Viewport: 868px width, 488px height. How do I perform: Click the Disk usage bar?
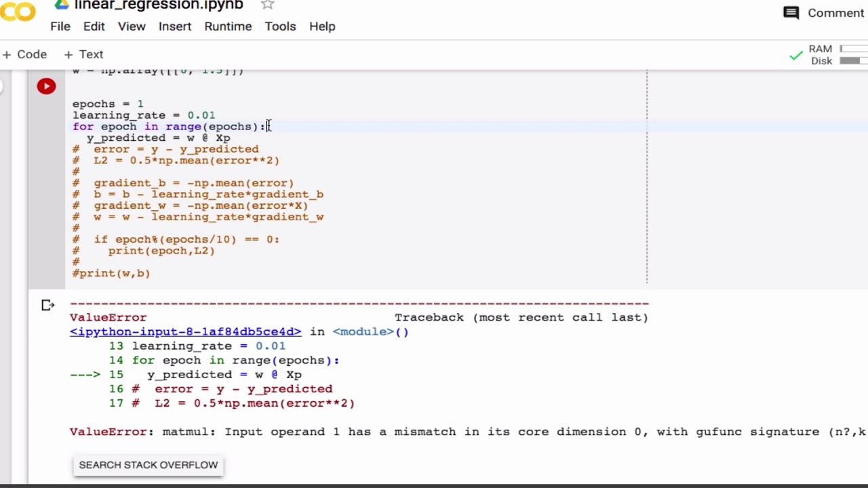click(854, 61)
